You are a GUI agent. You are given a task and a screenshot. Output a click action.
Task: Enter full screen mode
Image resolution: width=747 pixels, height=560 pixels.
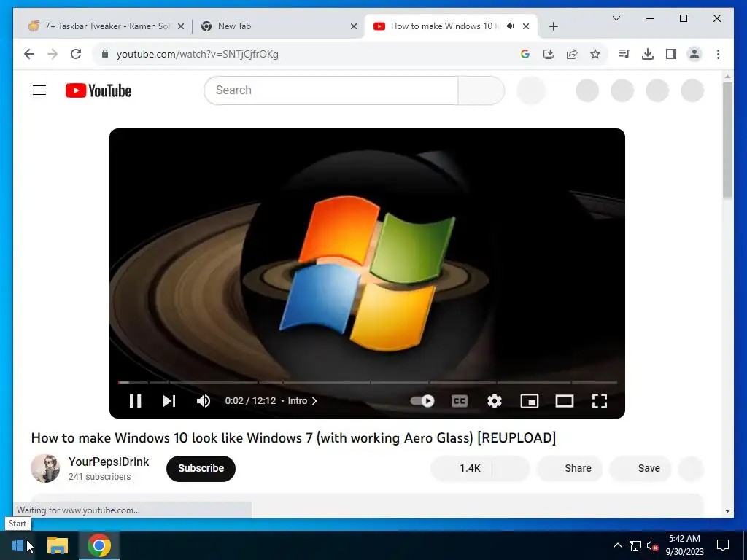click(x=600, y=401)
